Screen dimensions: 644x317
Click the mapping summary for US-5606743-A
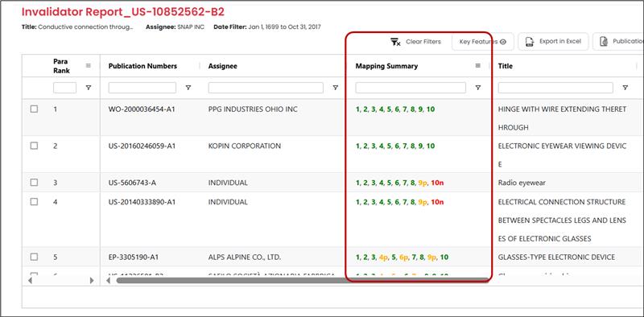tap(399, 183)
